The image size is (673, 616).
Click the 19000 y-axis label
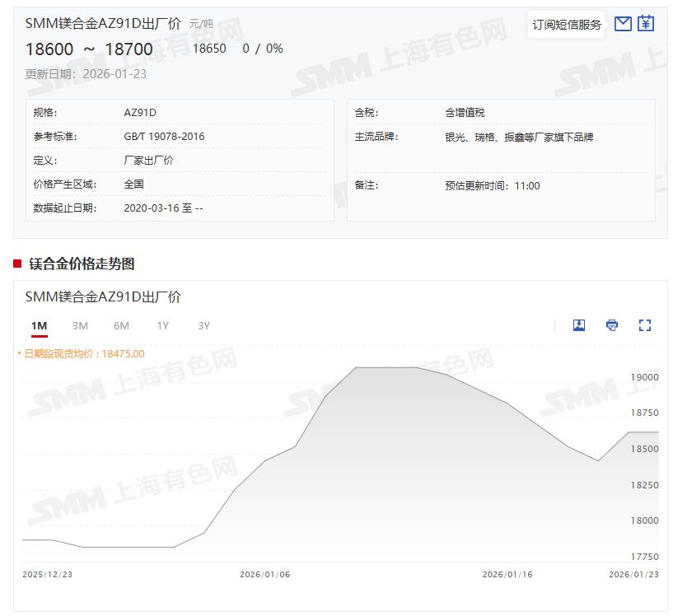pyautogui.click(x=644, y=377)
